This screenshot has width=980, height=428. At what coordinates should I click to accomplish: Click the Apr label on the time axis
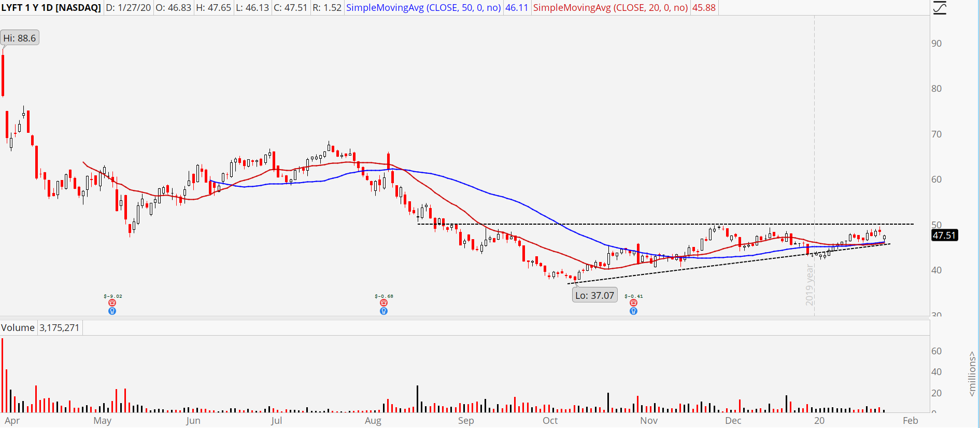point(12,421)
